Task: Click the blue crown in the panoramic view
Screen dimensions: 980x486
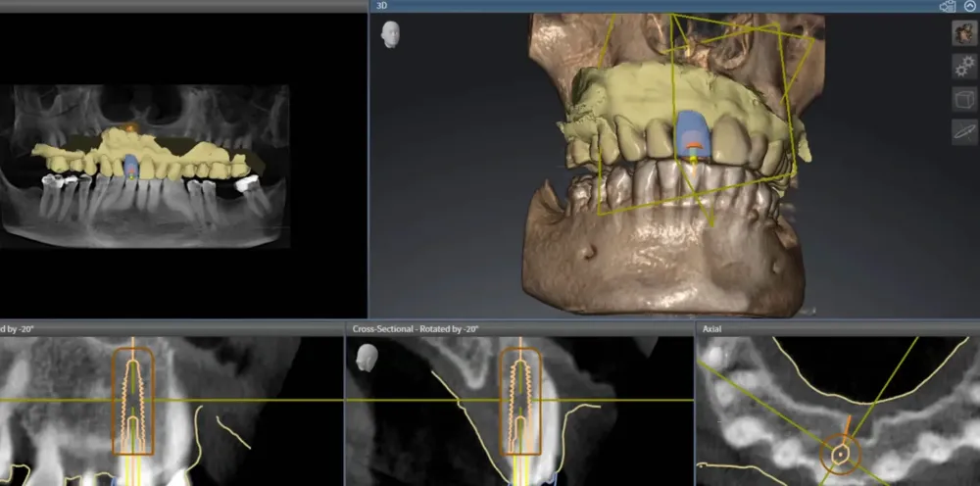Action: [130, 164]
